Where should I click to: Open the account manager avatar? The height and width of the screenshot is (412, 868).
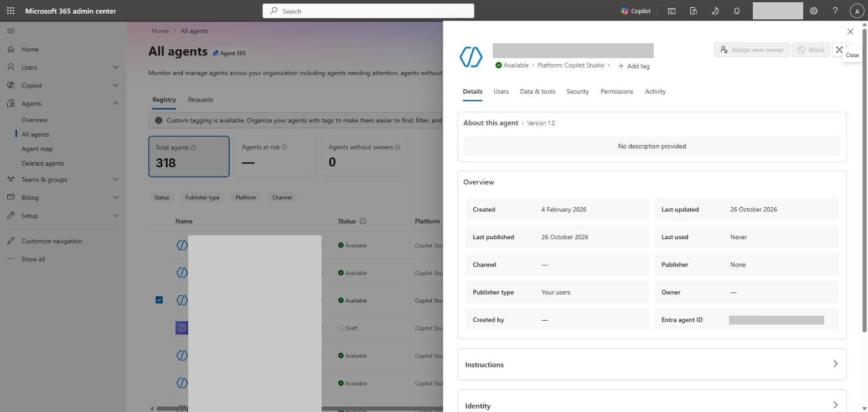coord(856,11)
